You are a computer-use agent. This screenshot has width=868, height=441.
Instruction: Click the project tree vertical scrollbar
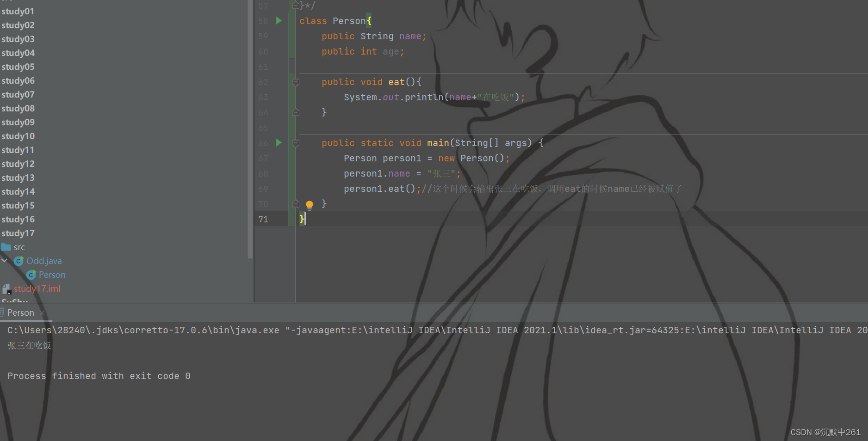250,129
